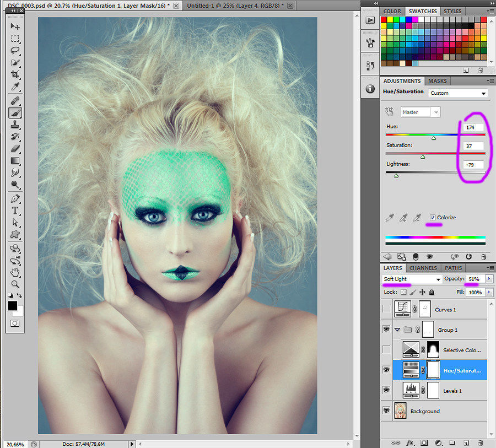The image size is (496, 448).
Task: Create a new layer
Action: click(466, 443)
